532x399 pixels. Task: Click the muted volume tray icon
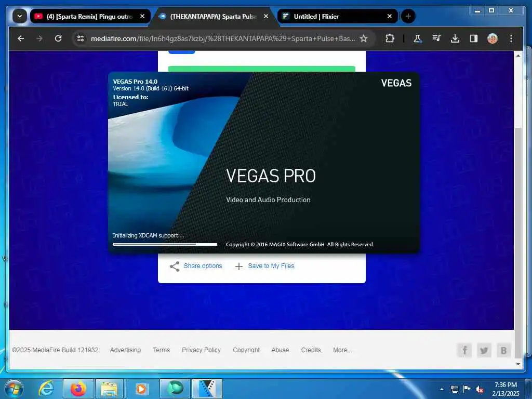pos(480,390)
